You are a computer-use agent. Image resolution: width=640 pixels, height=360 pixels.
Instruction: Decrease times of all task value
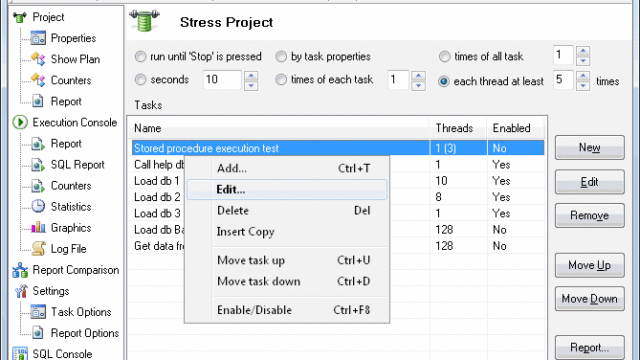pyautogui.click(x=583, y=61)
